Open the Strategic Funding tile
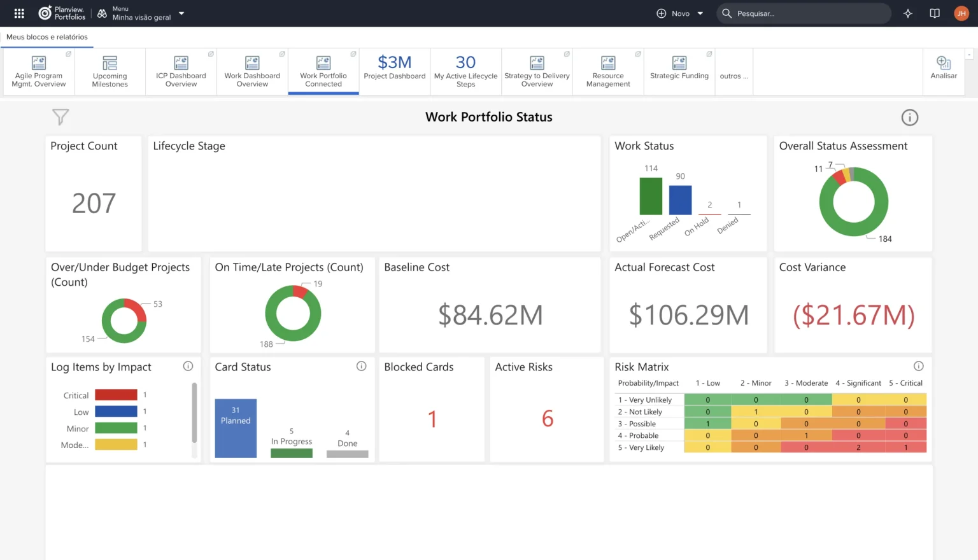This screenshot has width=978, height=560. click(679, 72)
